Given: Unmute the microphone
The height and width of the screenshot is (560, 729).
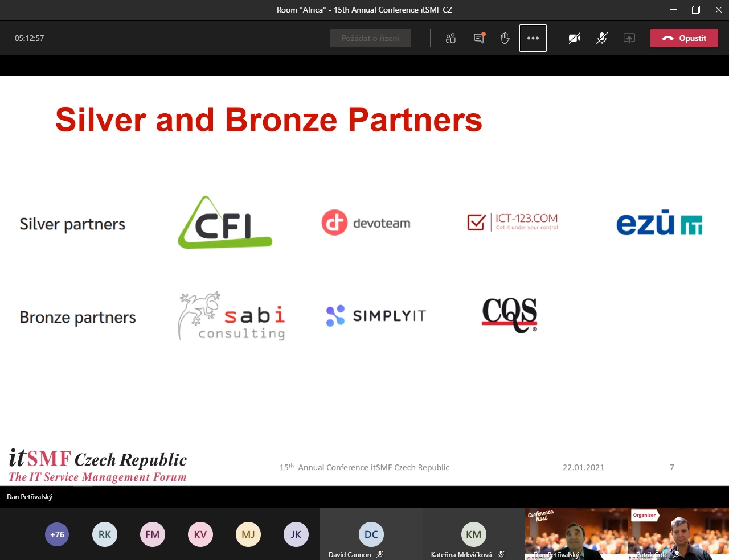Looking at the screenshot, I should coord(602,38).
